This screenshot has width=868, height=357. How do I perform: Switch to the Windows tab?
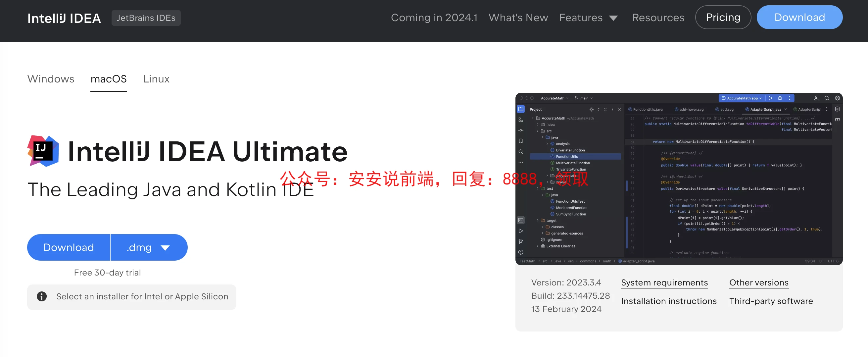click(x=51, y=79)
